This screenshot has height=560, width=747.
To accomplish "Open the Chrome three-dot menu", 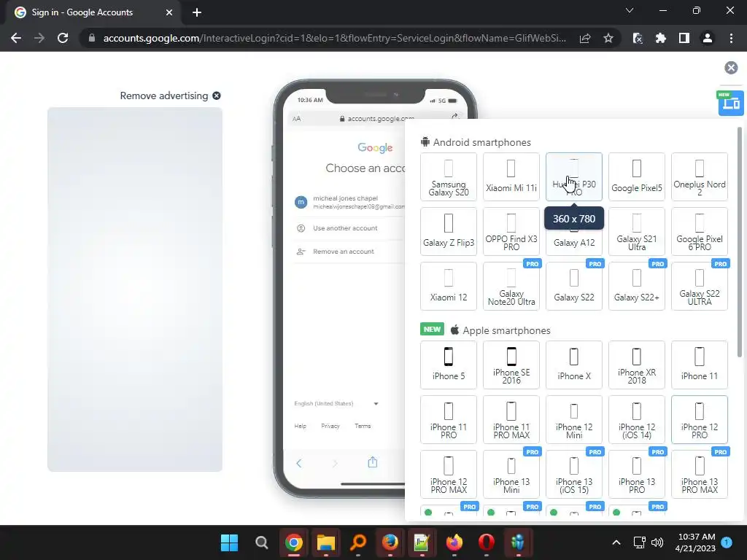I will tap(731, 38).
